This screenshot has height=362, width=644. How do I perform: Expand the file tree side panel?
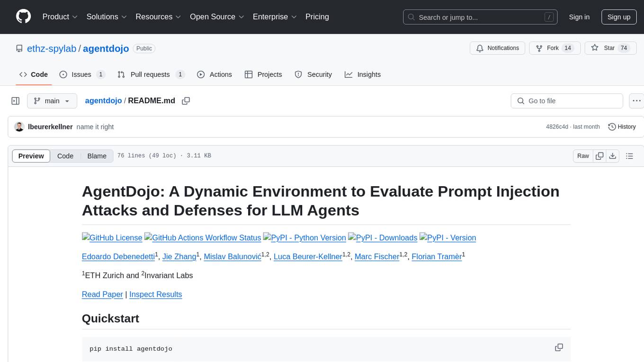16,101
